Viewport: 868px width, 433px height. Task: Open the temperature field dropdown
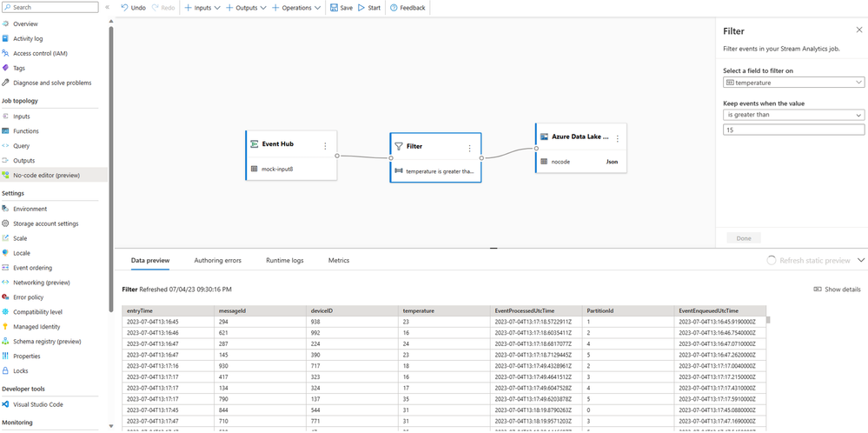793,83
